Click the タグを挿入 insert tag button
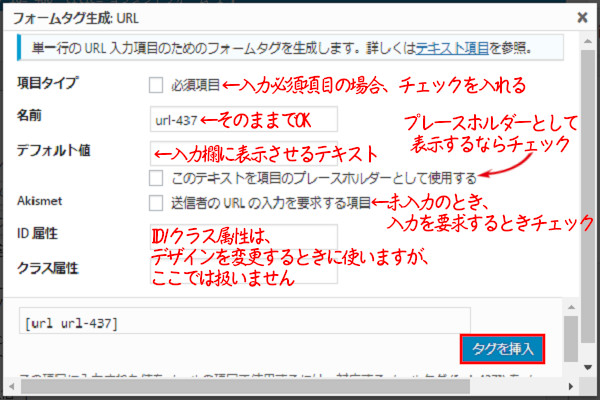 (x=502, y=349)
